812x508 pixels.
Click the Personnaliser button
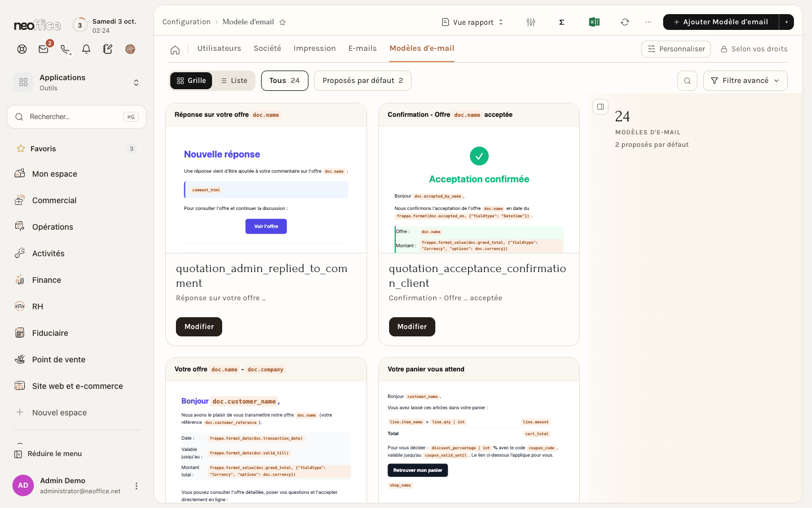pos(676,49)
